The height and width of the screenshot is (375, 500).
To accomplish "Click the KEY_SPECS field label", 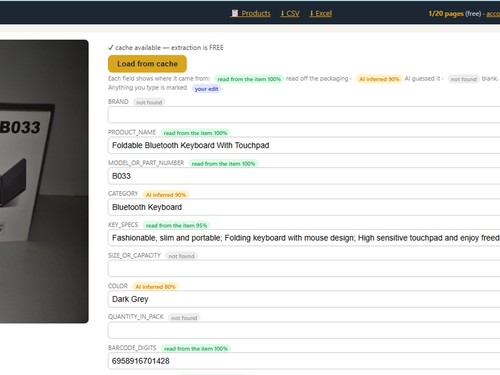I will coord(123,225).
